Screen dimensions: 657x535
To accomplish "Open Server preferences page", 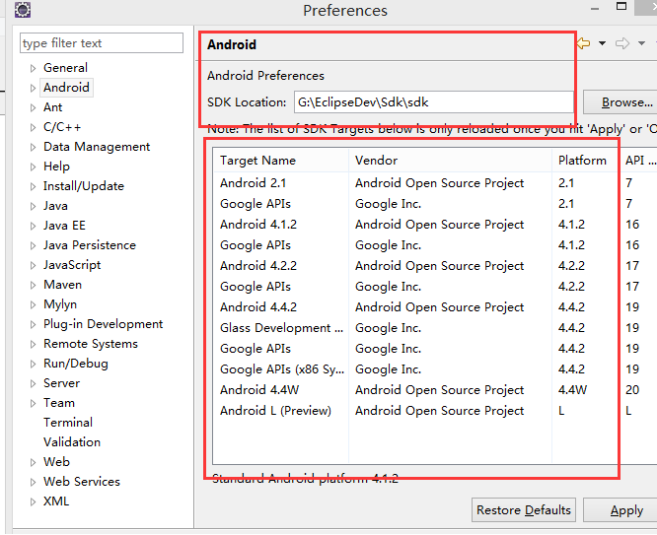I will [x=62, y=383].
